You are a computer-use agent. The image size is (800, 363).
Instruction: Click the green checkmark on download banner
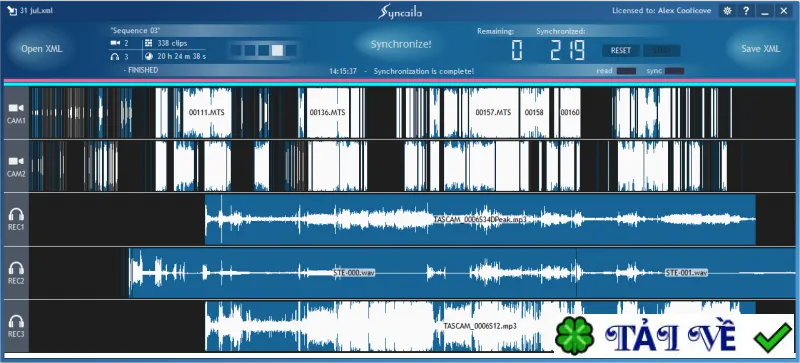[772, 338]
